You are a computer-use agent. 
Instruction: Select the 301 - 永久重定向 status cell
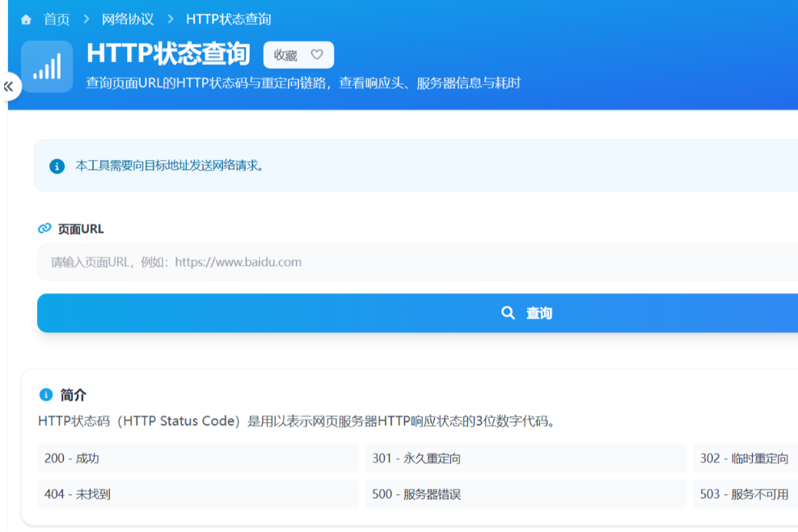point(526,458)
